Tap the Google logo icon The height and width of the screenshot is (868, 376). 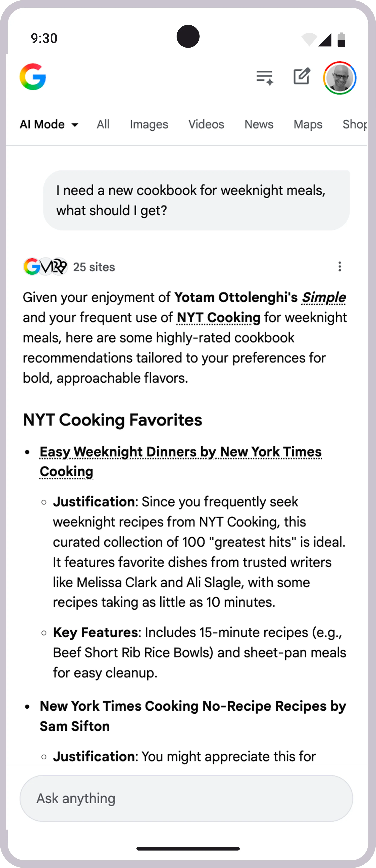coord(33,77)
